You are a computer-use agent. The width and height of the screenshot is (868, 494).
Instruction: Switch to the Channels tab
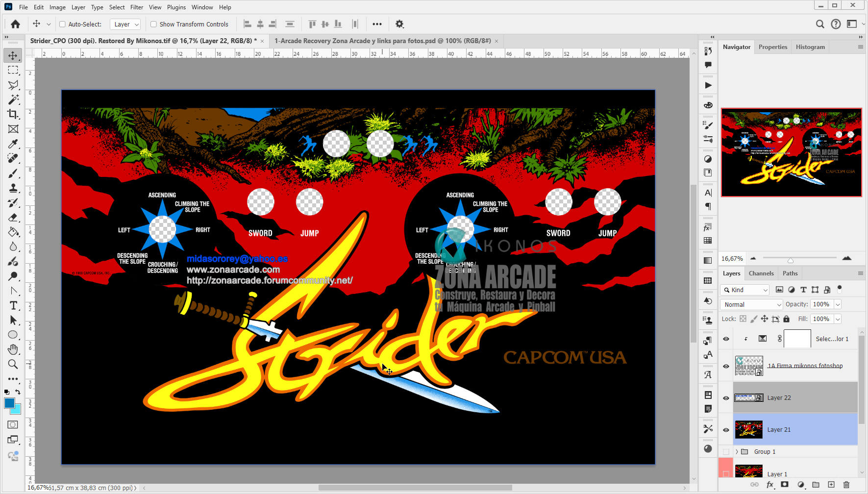click(761, 273)
